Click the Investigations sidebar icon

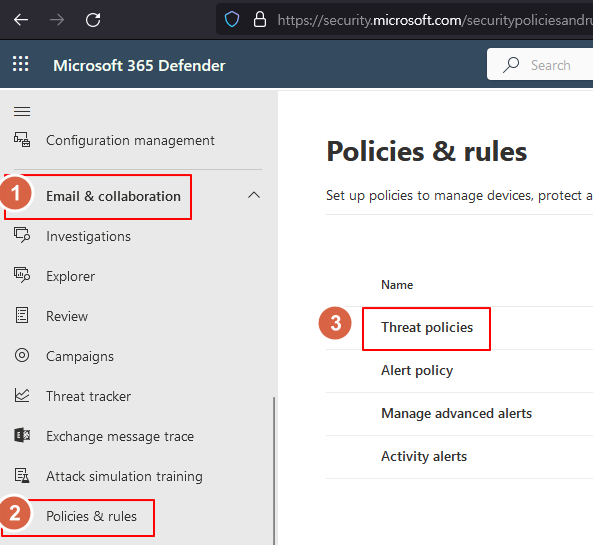coord(22,235)
